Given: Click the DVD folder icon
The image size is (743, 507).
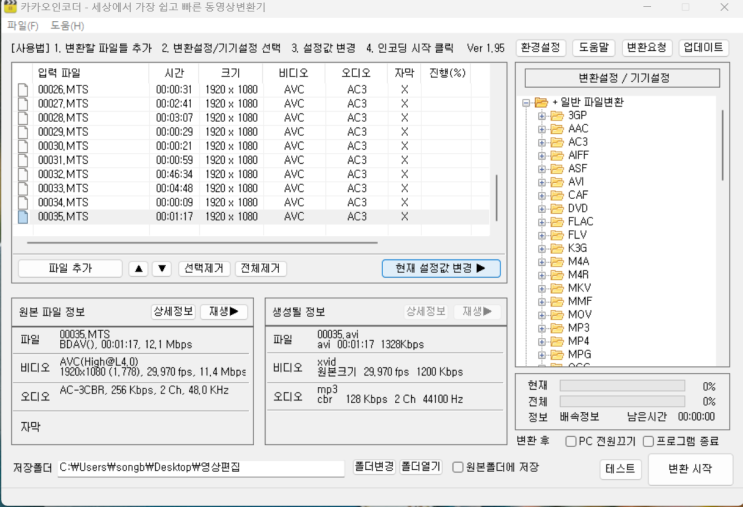Looking at the screenshot, I should pos(557,208).
